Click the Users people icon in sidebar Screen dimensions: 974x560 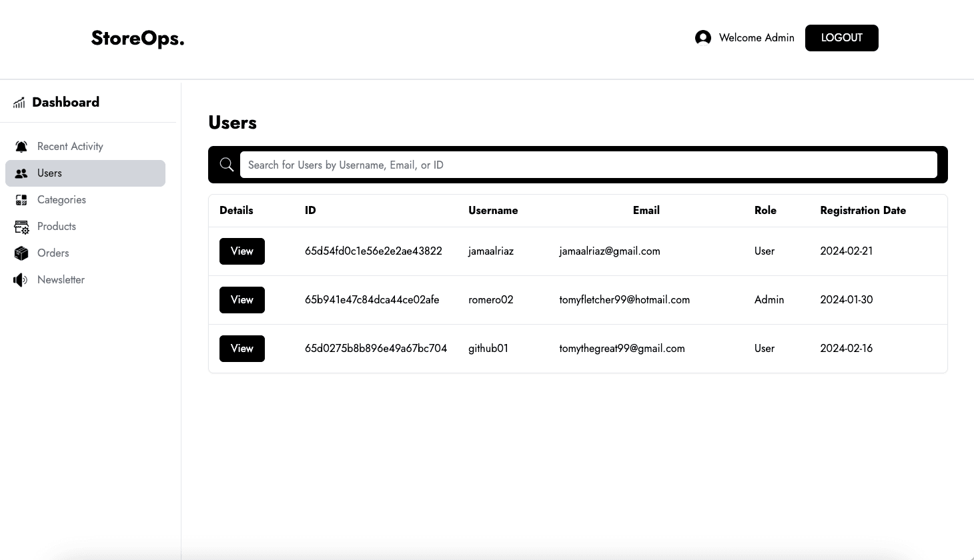tap(21, 173)
